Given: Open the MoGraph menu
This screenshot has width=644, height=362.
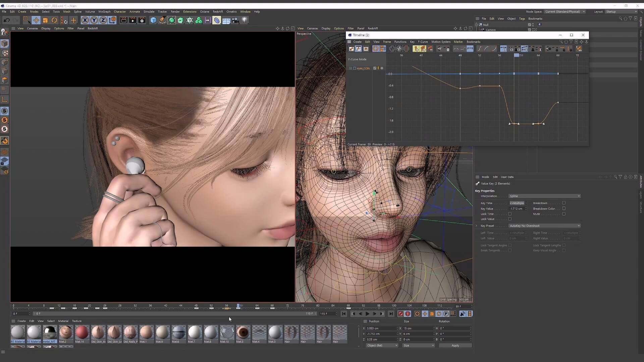Looking at the screenshot, I should point(104,11).
